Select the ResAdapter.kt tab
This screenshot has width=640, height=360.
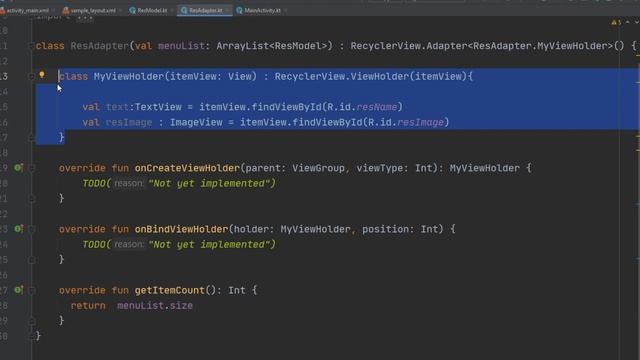click(205, 10)
